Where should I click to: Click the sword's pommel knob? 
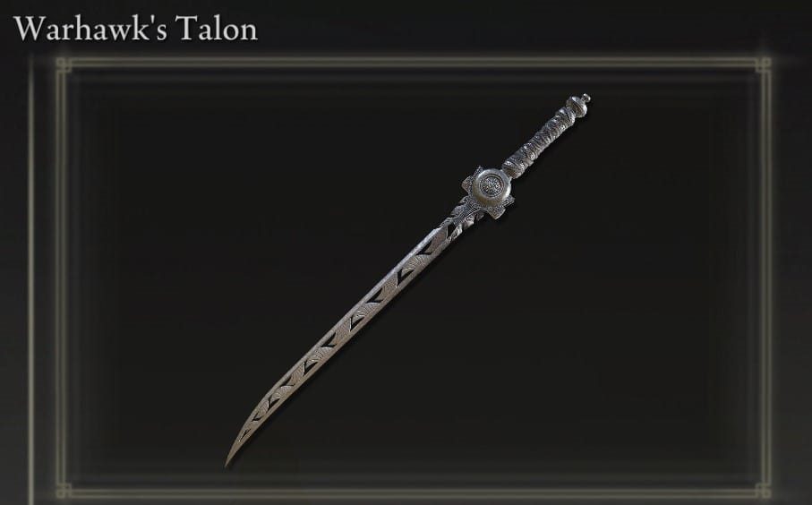click(579, 105)
